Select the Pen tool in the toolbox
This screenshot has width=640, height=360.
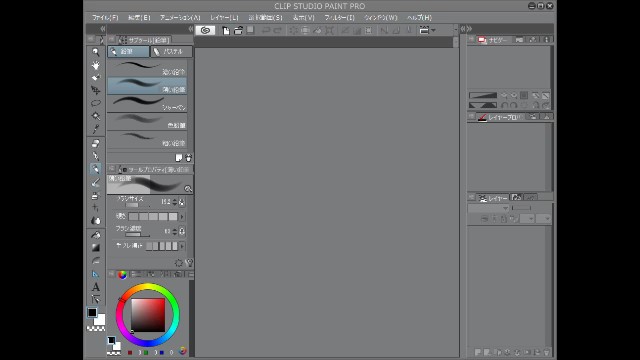click(x=96, y=156)
